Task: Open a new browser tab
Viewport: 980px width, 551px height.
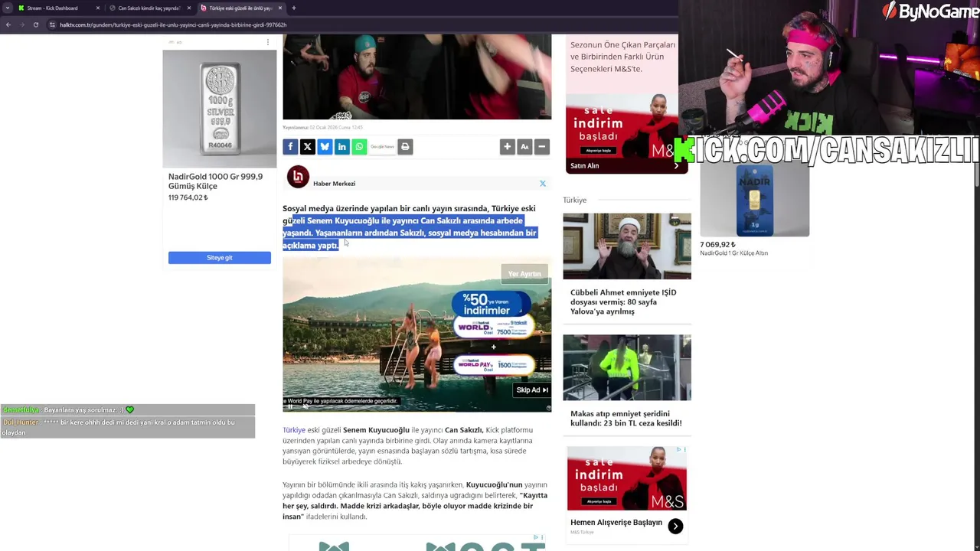Action: [x=294, y=8]
